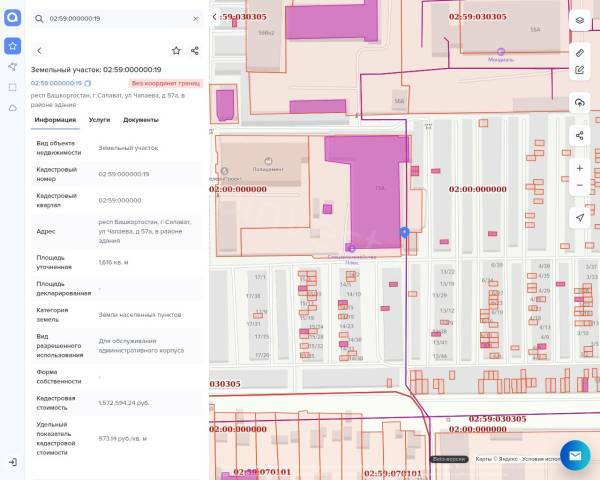Zoom in on the map
Viewport: 600px width, 480px height.
pyautogui.click(x=580, y=168)
